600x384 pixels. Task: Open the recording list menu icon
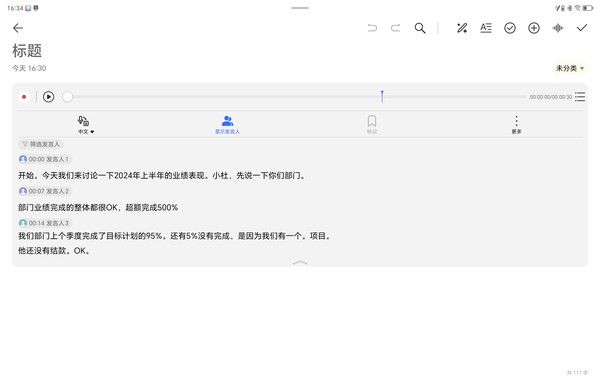pyautogui.click(x=580, y=96)
